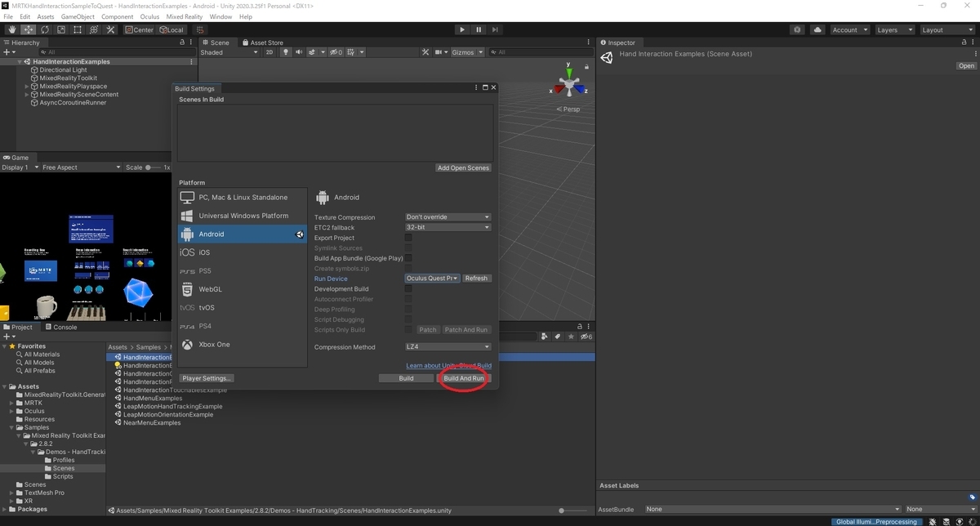Open the Gizmos dropdown
980x526 pixels.
coord(468,52)
